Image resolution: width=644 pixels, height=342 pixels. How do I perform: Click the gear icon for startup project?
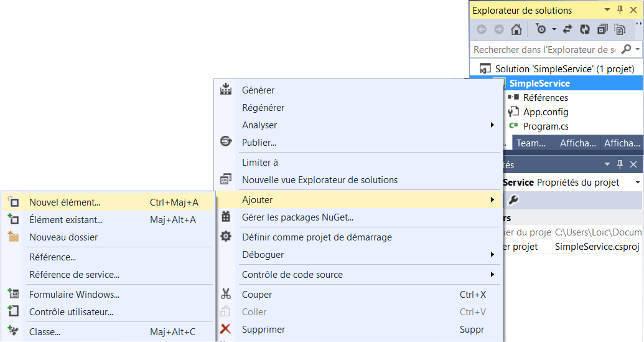pos(226,237)
